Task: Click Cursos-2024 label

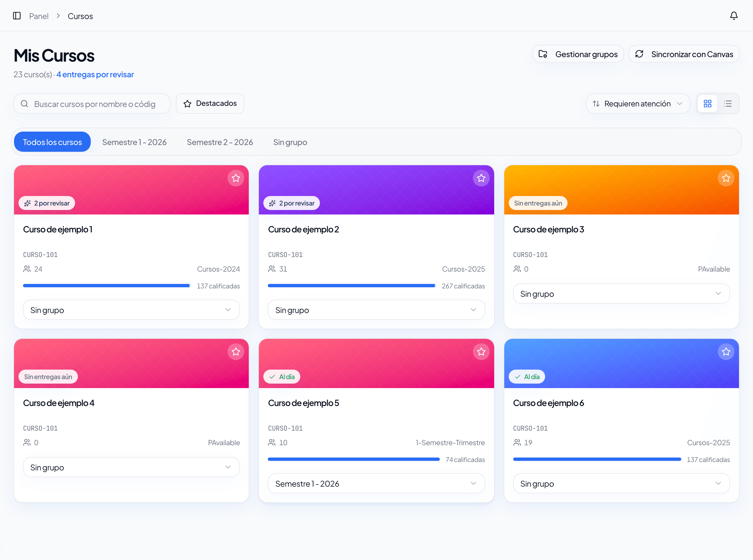Action: 219,269
